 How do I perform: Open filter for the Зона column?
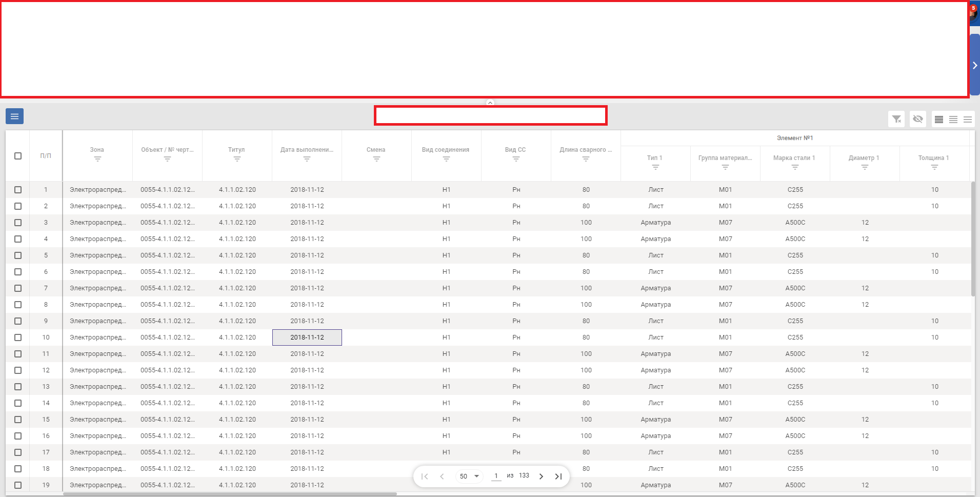pos(97,159)
